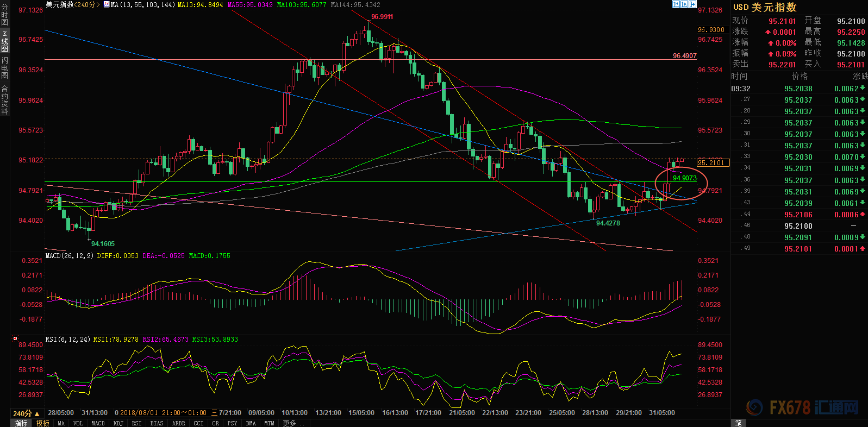Click the middle blue chart playback icon
Viewport: 868px width, 427px height.
point(684,4)
